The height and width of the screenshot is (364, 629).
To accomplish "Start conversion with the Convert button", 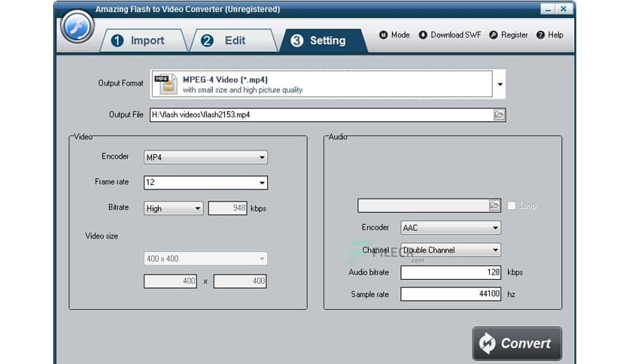I will coord(517,344).
